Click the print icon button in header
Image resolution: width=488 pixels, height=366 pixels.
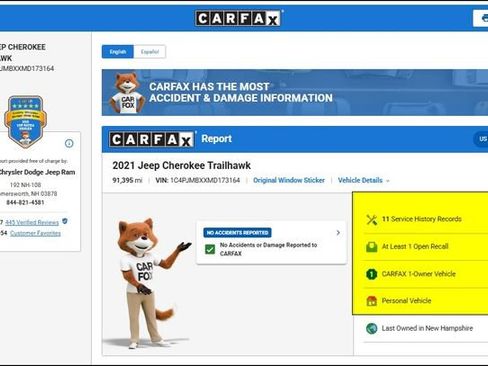point(482,18)
